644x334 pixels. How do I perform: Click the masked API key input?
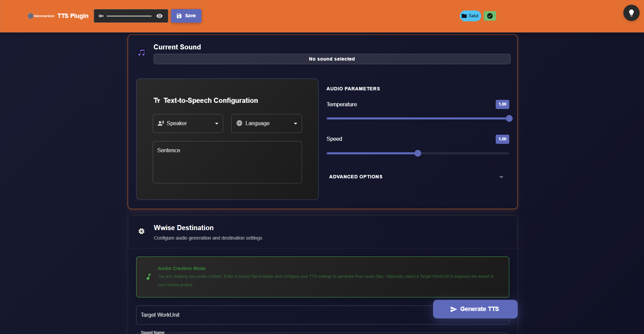click(129, 16)
